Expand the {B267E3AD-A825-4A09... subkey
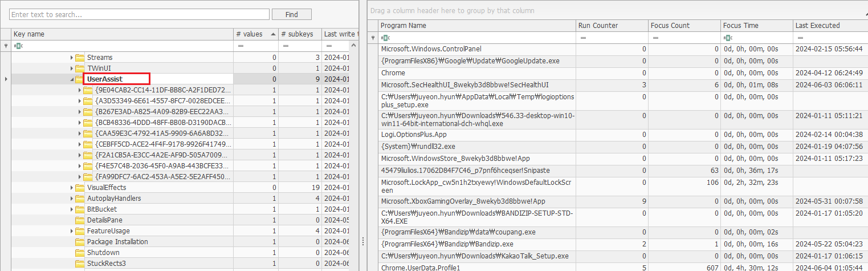This screenshot has width=868, height=271. point(79,111)
